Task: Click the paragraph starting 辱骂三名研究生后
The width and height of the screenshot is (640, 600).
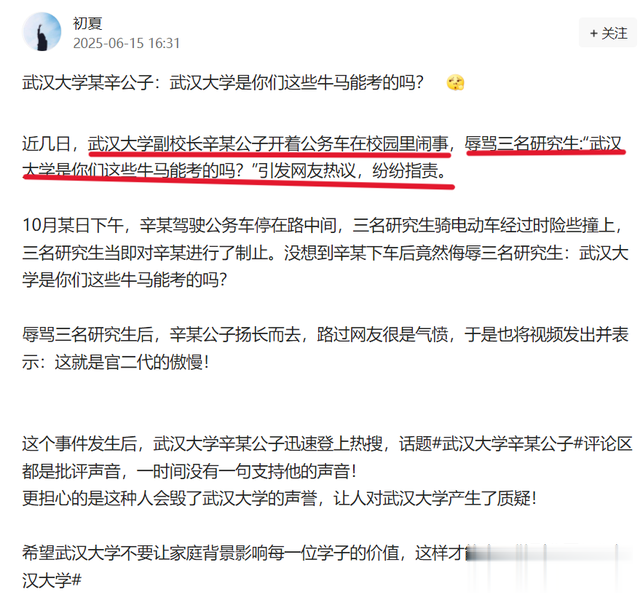Action: [x=325, y=348]
